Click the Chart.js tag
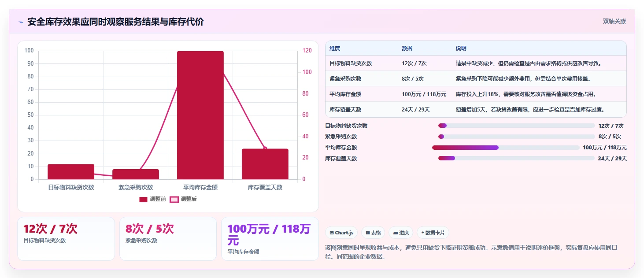Screen dimensions: 644x278 341,233
